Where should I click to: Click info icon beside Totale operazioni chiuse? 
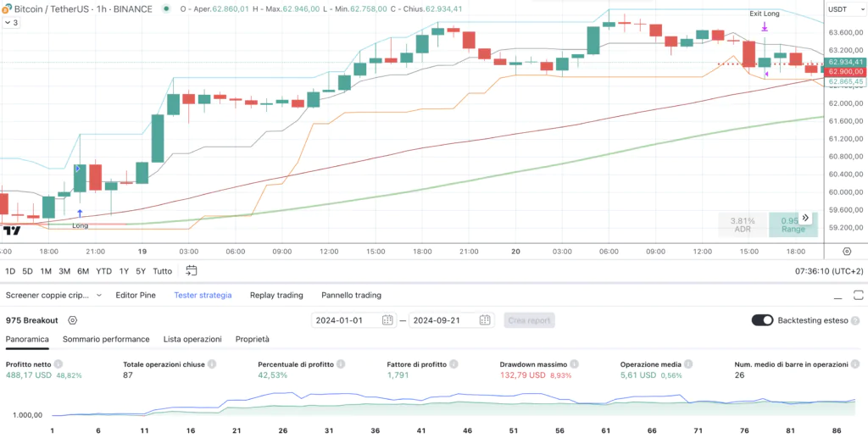(211, 364)
